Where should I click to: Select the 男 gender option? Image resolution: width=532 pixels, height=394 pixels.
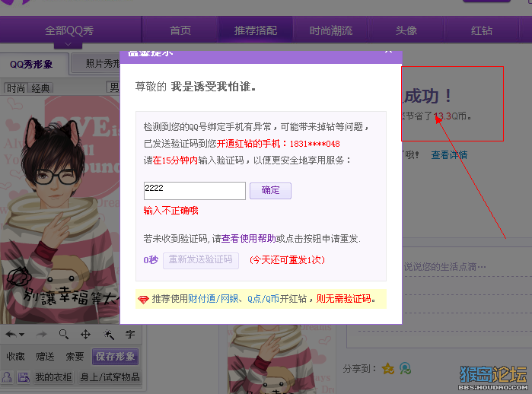click(113, 87)
